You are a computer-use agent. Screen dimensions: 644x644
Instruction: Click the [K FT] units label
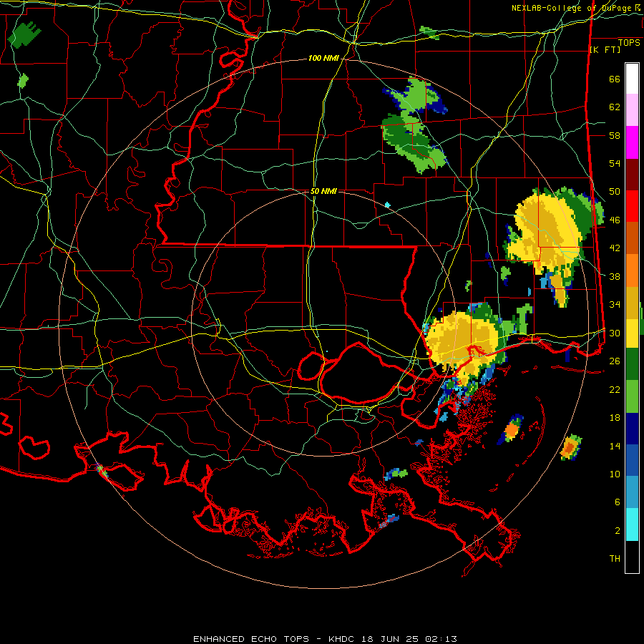click(605, 49)
